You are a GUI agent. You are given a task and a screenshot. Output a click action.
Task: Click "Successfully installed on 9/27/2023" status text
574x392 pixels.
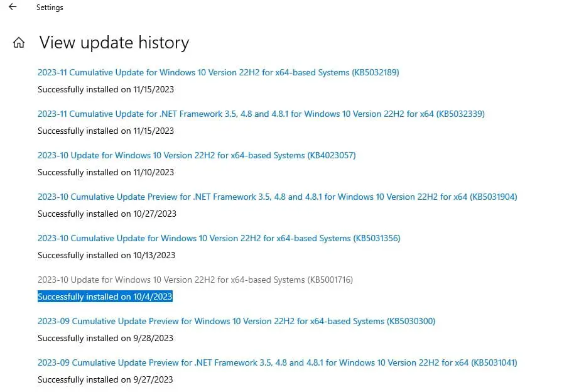(105, 379)
